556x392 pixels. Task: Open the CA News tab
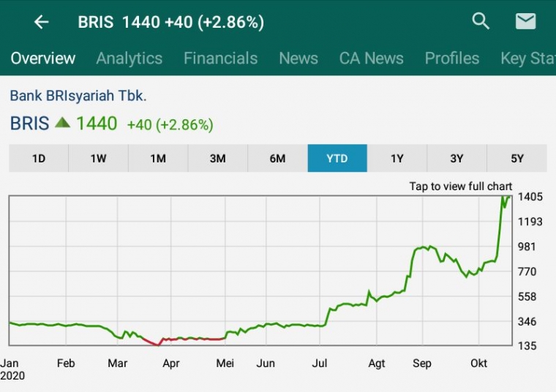371,58
